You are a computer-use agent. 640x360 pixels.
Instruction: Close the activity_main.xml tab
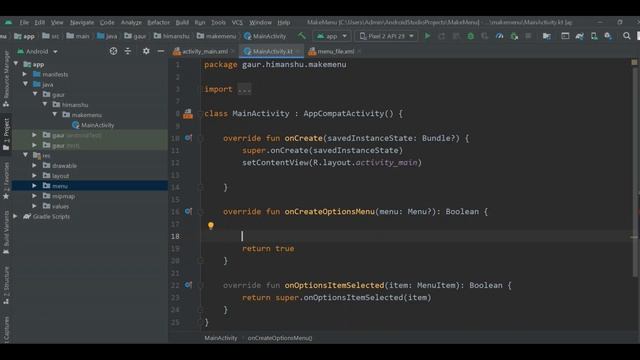tap(233, 51)
